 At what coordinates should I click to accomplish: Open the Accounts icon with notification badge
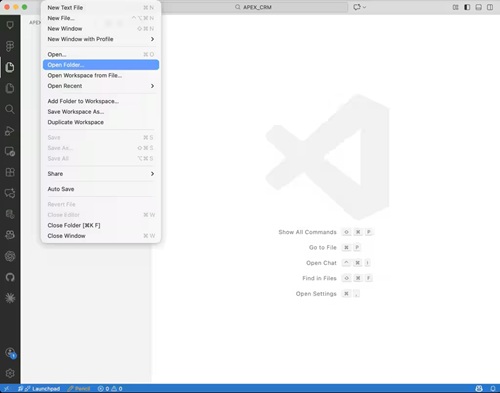tap(10, 353)
